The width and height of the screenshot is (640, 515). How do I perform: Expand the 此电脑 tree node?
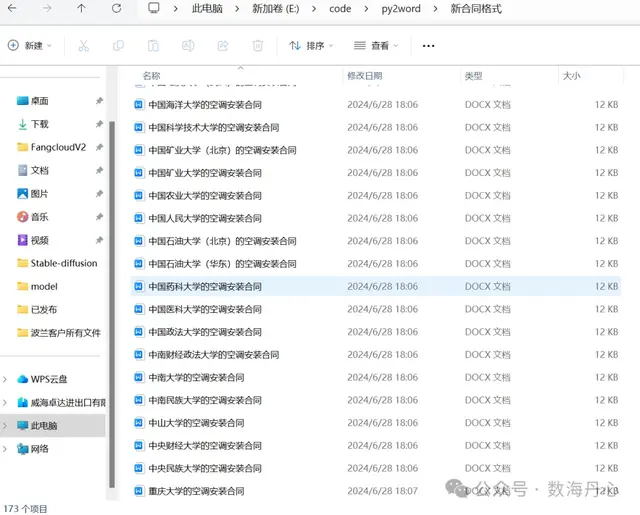pyautogui.click(x=5, y=426)
